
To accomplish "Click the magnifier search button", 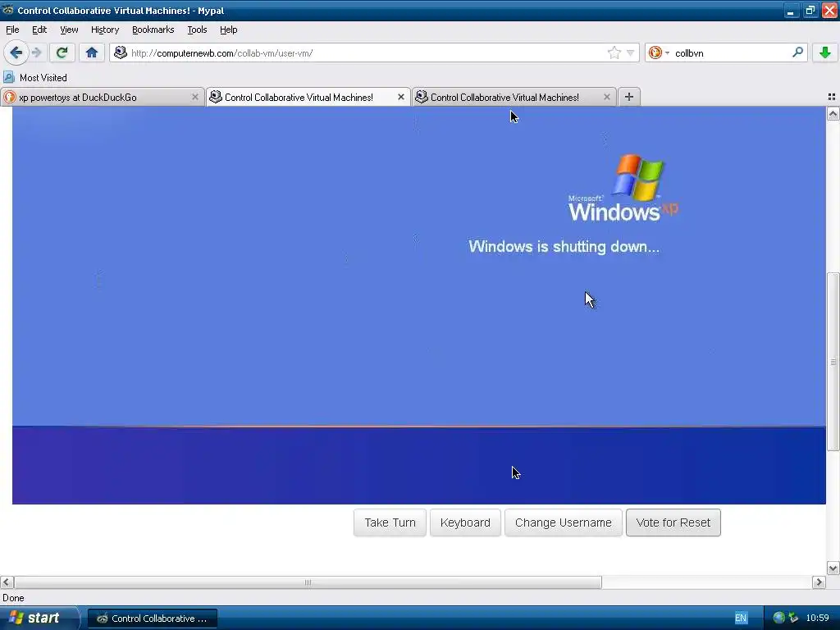I will coord(797,52).
